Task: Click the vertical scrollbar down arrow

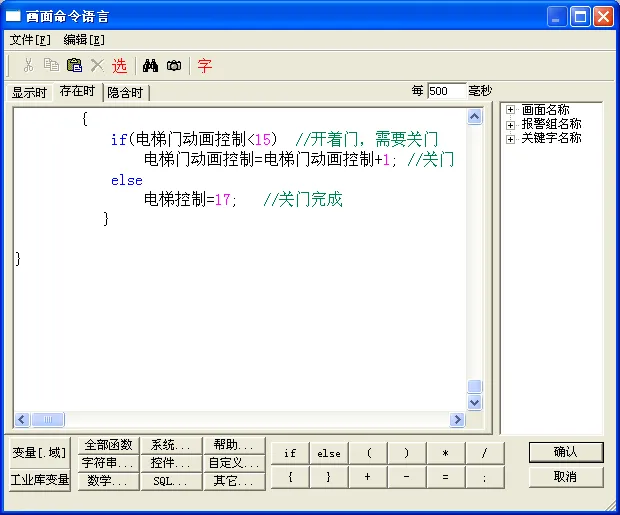Action: [474, 403]
